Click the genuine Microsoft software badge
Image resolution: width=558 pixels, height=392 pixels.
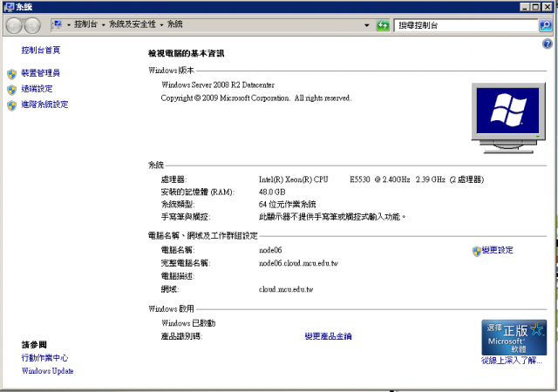[514, 337]
